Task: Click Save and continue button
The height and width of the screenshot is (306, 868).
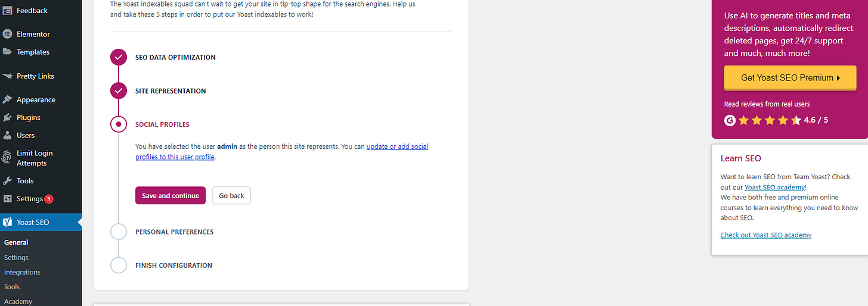Action: click(170, 195)
